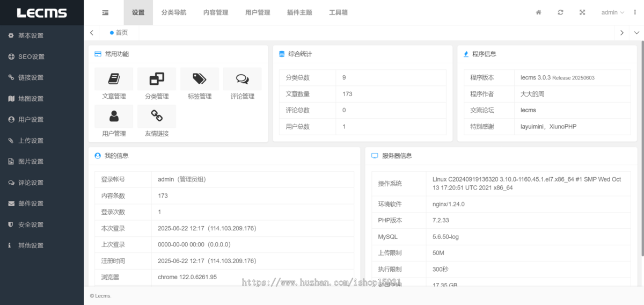Click the © Lecms. footer text

click(100, 296)
